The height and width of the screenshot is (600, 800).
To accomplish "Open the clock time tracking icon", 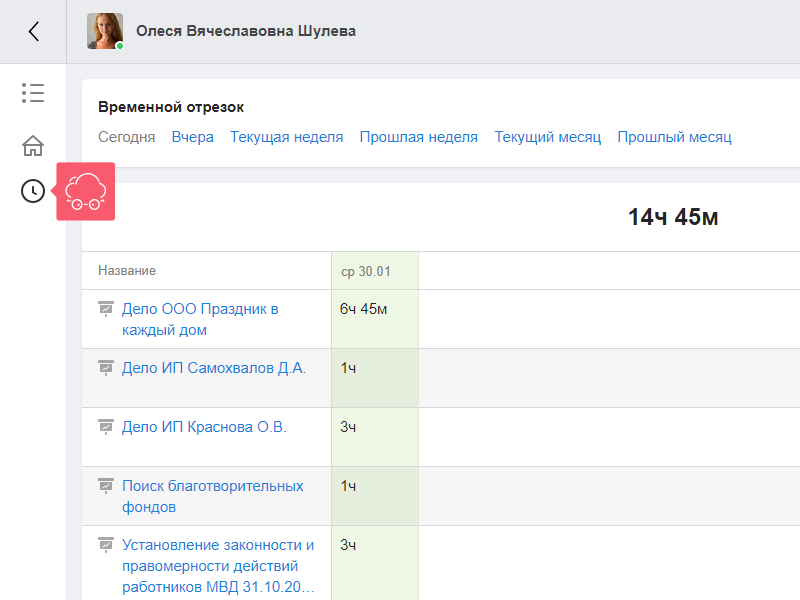I will [x=33, y=191].
